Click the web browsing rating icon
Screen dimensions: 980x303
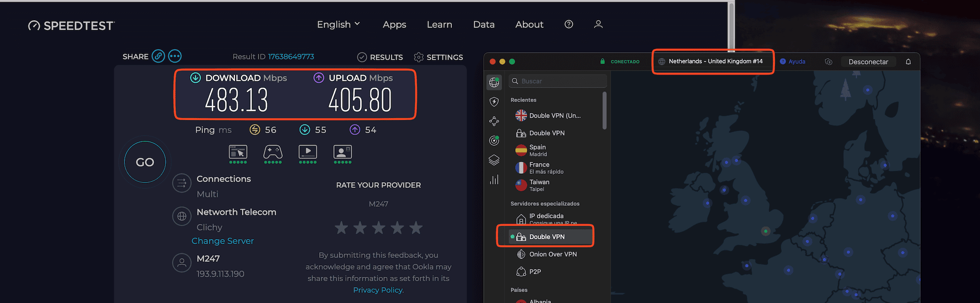[238, 152]
